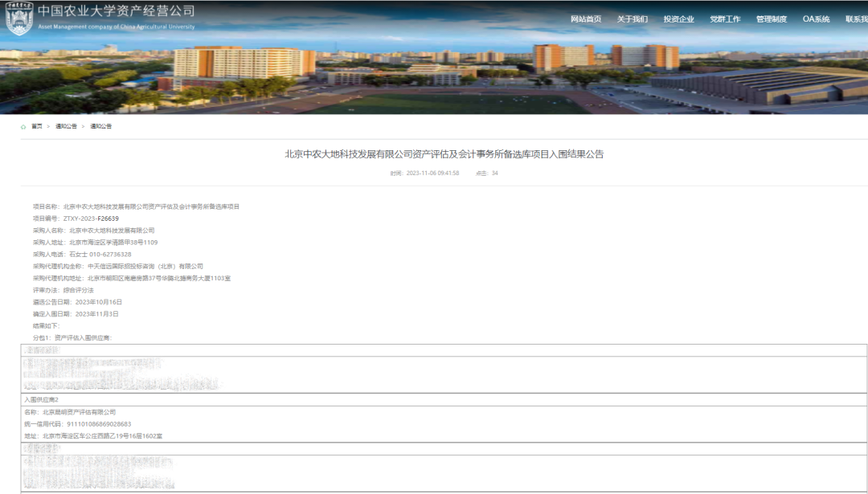Click the timestamp '2023-11-06 09:41:58'
The width and height of the screenshot is (868, 494).
[x=432, y=174]
